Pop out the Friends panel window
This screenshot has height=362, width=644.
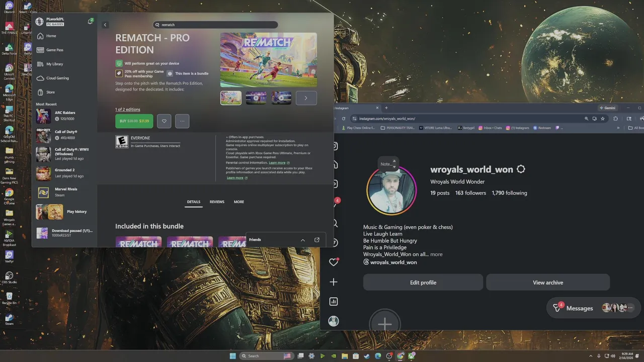(316, 240)
